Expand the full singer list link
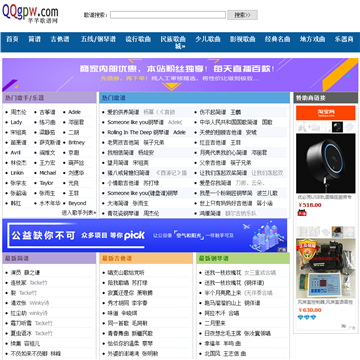360x360 pixels. [79, 212]
